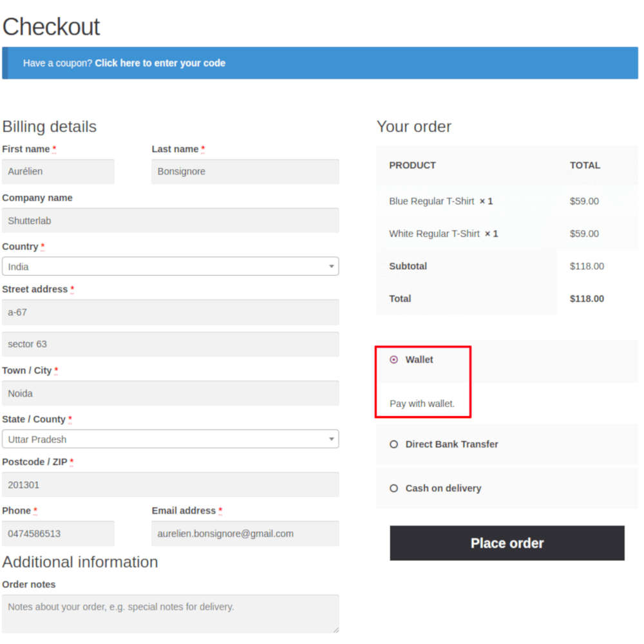
Task: Select the Last name field
Action: (x=245, y=171)
